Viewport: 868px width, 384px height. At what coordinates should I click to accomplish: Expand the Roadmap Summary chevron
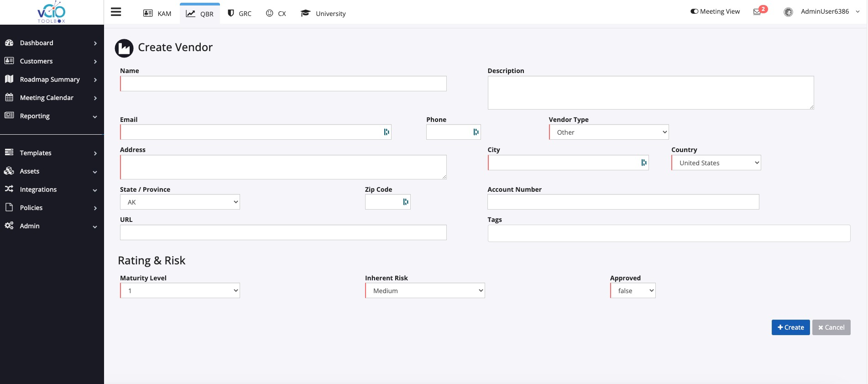point(95,80)
